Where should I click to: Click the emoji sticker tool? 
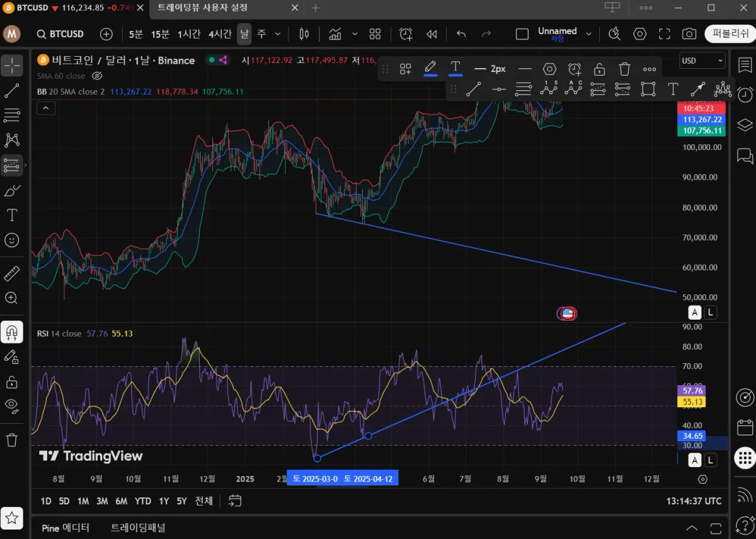pos(12,240)
